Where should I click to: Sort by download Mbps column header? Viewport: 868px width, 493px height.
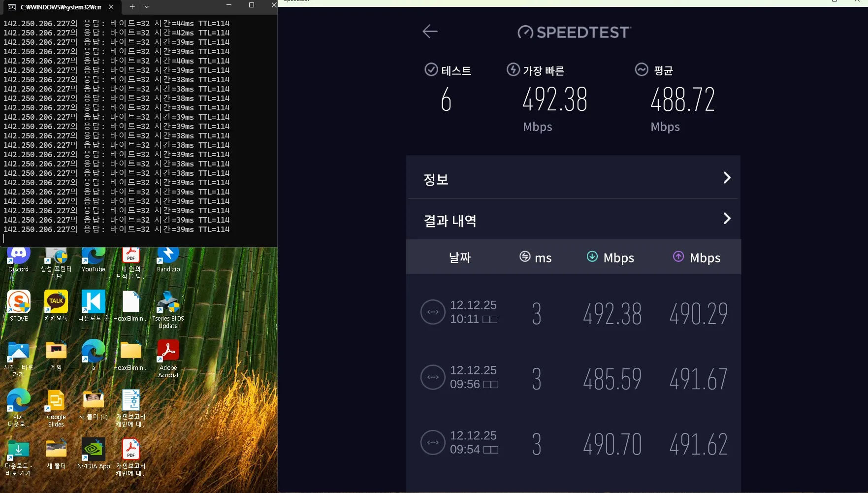coord(611,258)
